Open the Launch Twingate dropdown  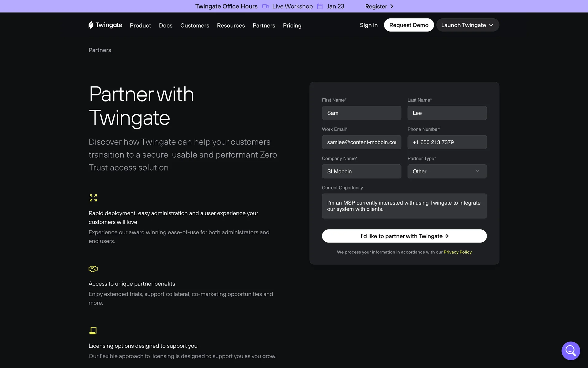(x=467, y=25)
